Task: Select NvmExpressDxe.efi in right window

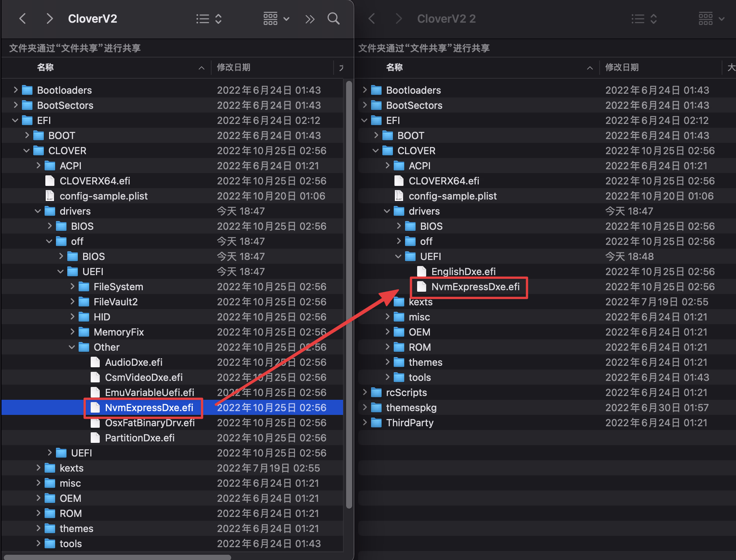Action: tap(475, 287)
